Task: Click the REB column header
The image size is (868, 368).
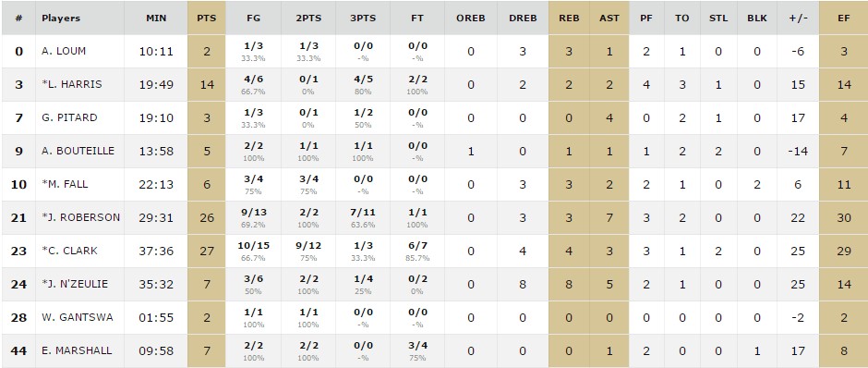Action: [x=569, y=18]
